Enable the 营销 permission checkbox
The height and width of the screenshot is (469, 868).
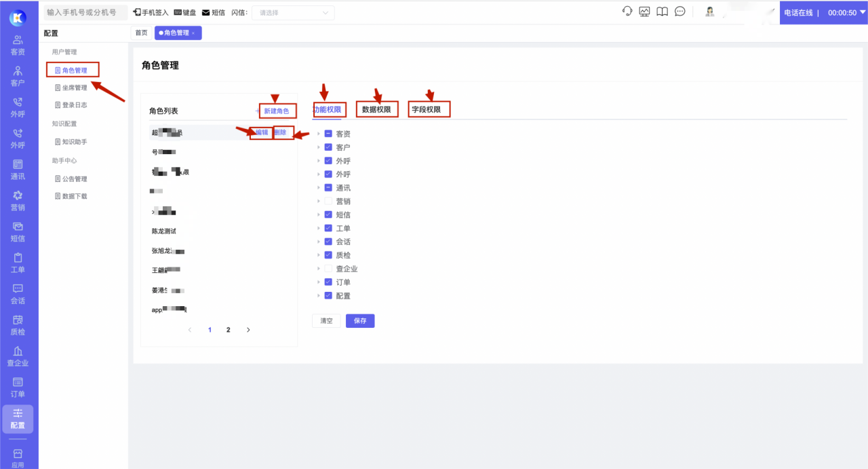(328, 202)
